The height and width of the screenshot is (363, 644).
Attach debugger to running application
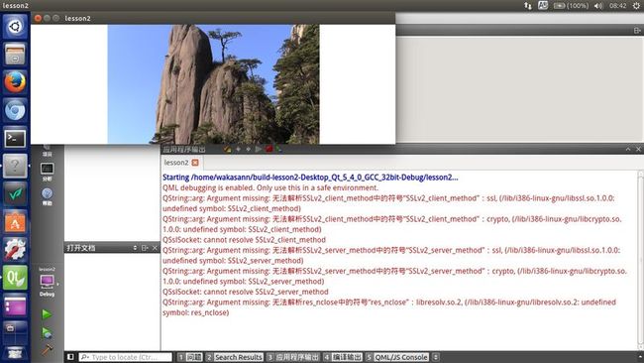pyautogui.click(x=279, y=149)
